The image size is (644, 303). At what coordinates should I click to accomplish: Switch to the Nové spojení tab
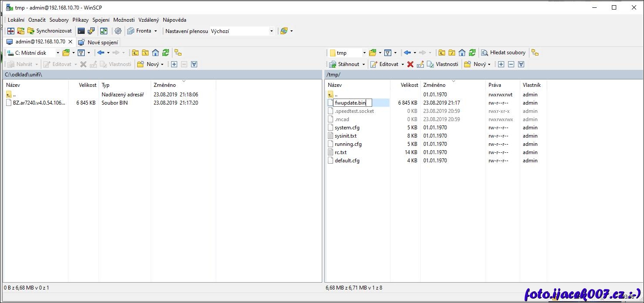click(x=98, y=42)
